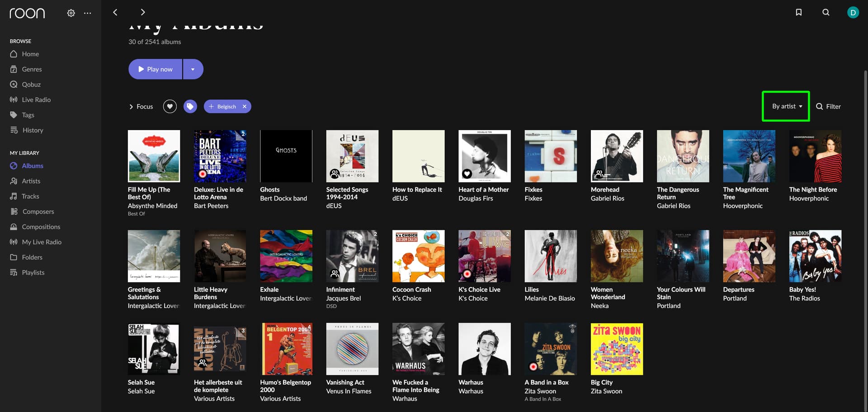
Task: Go to Home in sidebar
Action: [30, 54]
